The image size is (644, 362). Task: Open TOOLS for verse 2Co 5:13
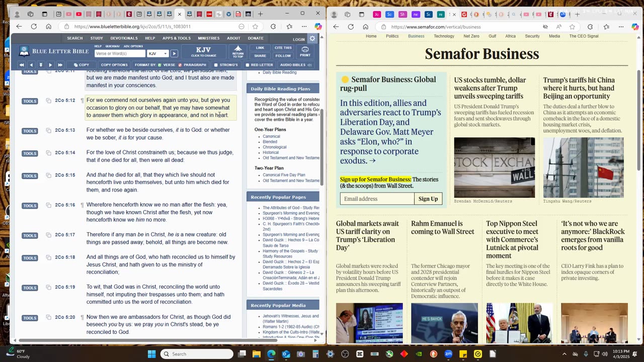(30, 131)
